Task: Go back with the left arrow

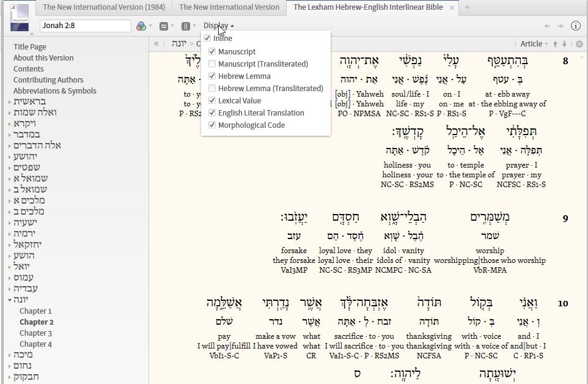Action: (x=547, y=26)
